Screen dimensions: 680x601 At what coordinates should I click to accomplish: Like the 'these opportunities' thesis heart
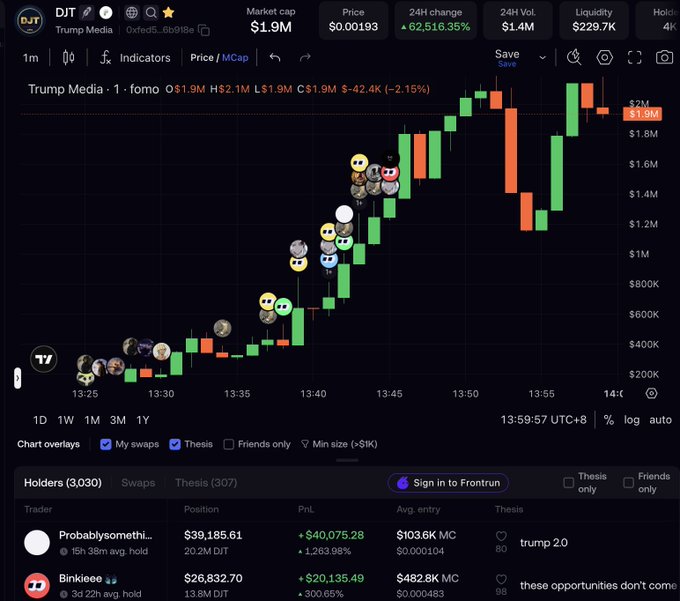(x=501, y=579)
